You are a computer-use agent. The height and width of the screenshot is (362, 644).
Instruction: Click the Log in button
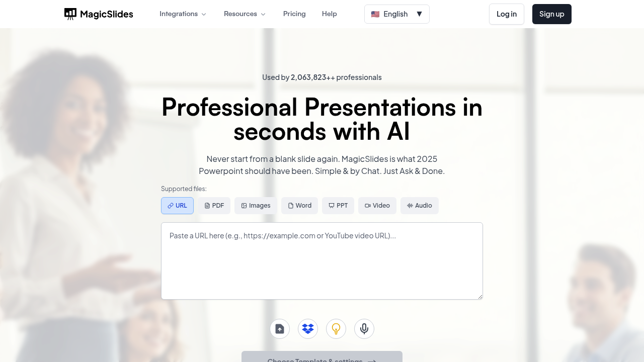507,14
